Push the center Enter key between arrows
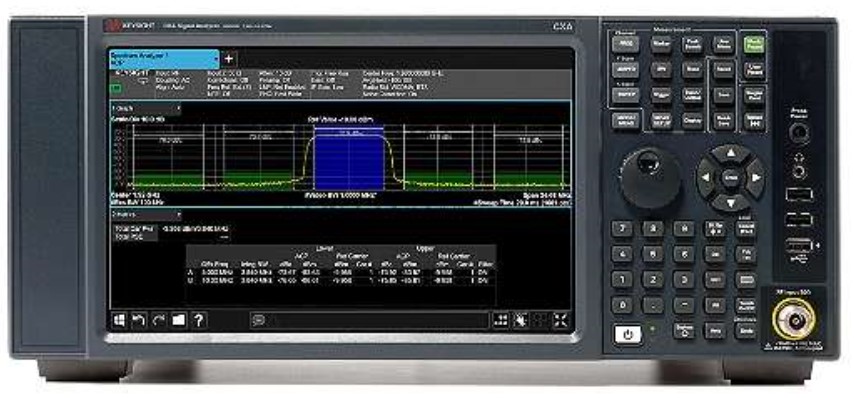 731,177
